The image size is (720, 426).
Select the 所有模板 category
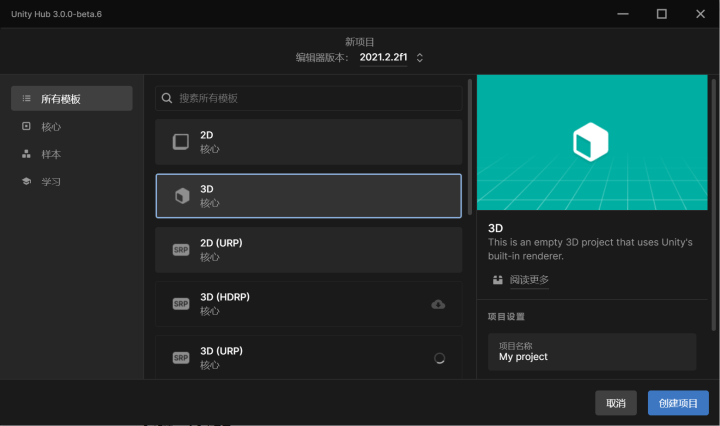pos(72,98)
